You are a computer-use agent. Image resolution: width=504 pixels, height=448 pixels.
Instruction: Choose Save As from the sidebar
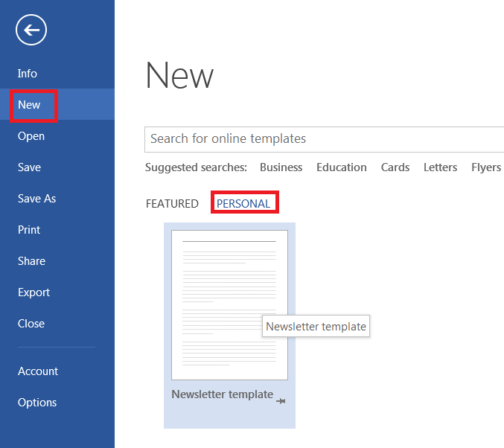(x=37, y=199)
